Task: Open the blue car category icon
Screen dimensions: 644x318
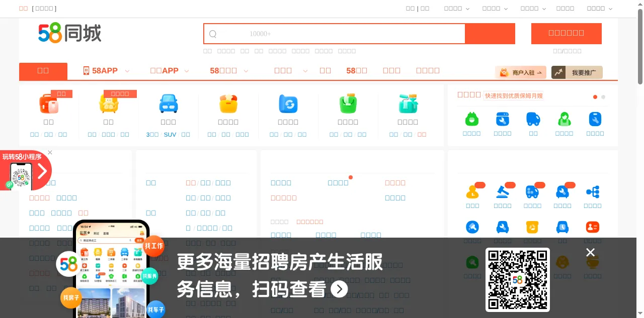Action: (169, 104)
